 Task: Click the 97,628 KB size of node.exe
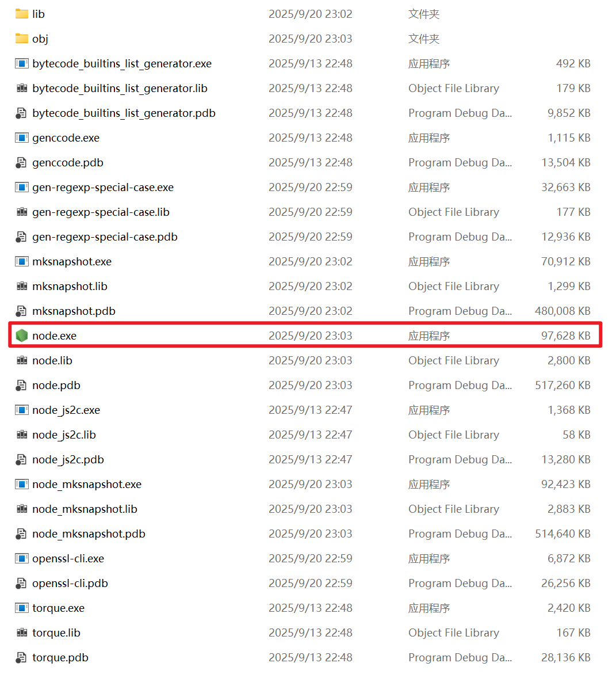tap(565, 336)
